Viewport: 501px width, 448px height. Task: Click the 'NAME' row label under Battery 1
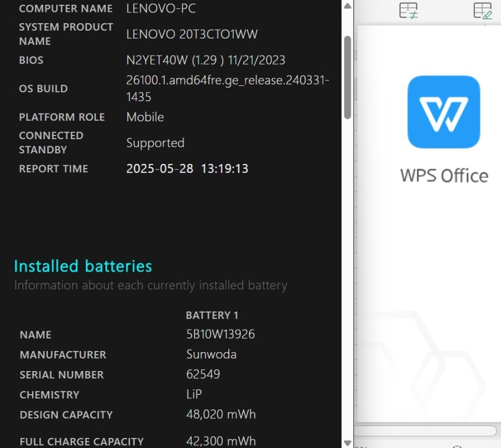(x=35, y=335)
